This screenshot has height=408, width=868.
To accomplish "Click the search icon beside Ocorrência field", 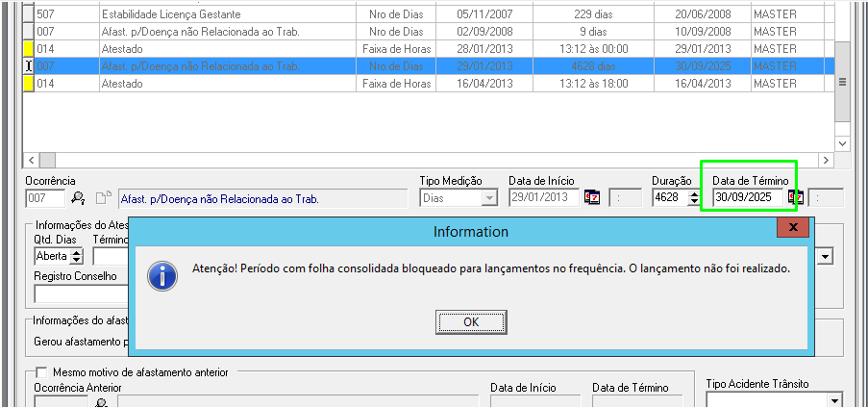I will pos(79,198).
